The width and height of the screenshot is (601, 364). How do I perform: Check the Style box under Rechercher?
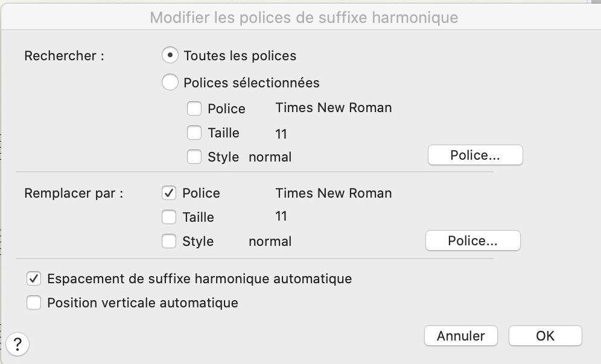coord(194,157)
